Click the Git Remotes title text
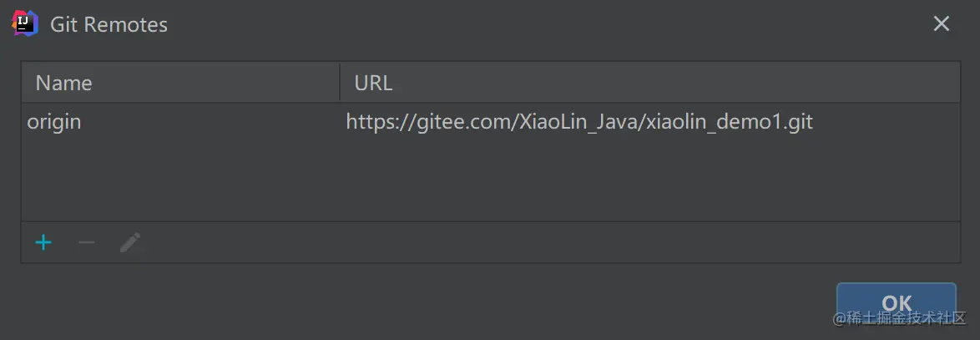Screen dimensions: 980x340 point(109,24)
